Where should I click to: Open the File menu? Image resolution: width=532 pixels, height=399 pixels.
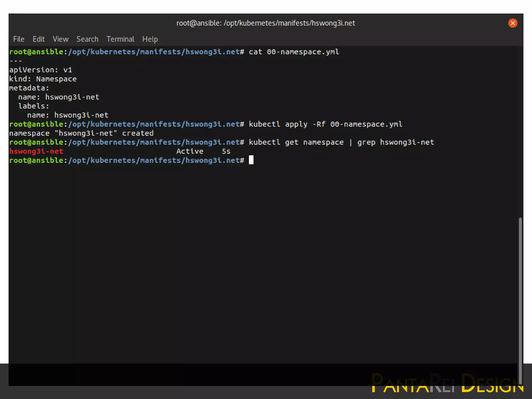(19, 39)
